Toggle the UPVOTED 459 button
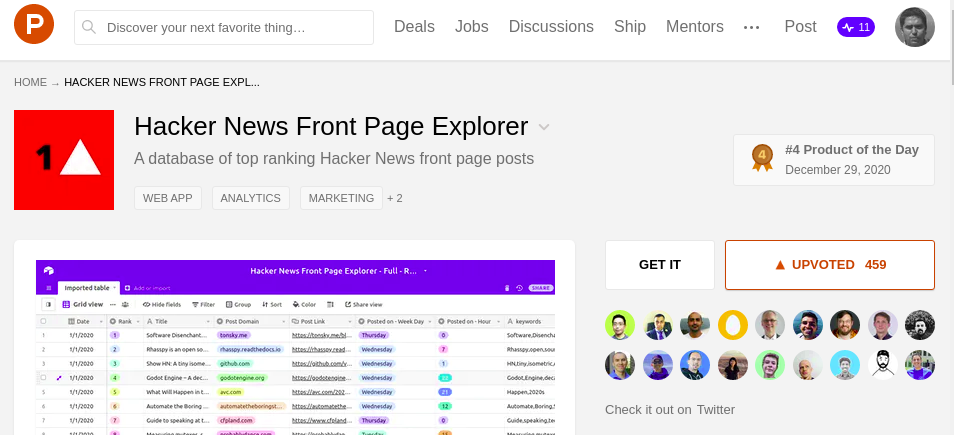The height and width of the screenshot is (435, 954). [830, 265]
